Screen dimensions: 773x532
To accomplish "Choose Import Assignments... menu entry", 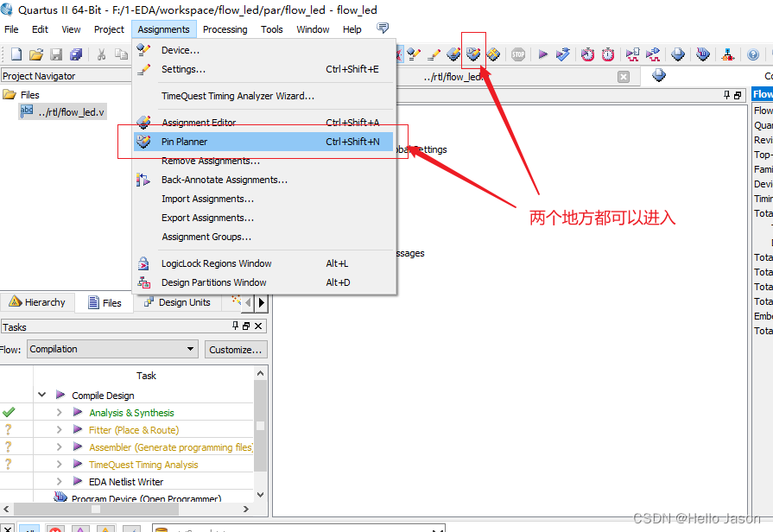I will point(263,199).
